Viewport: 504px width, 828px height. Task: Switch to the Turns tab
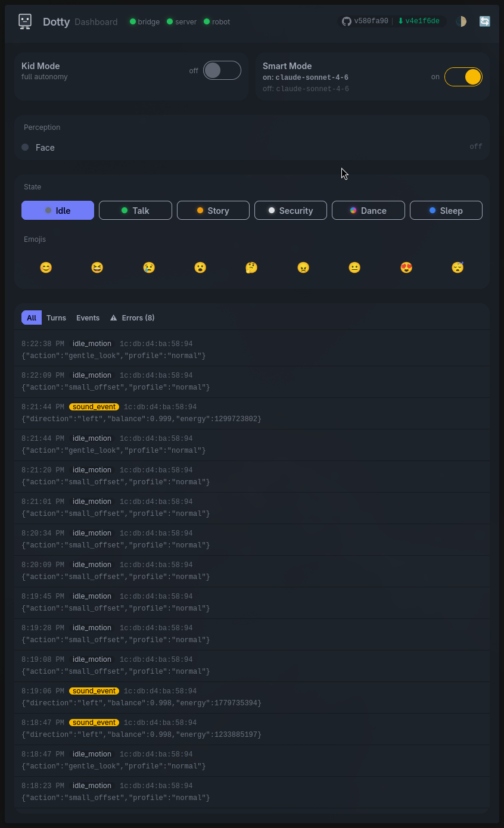point(56,317)
